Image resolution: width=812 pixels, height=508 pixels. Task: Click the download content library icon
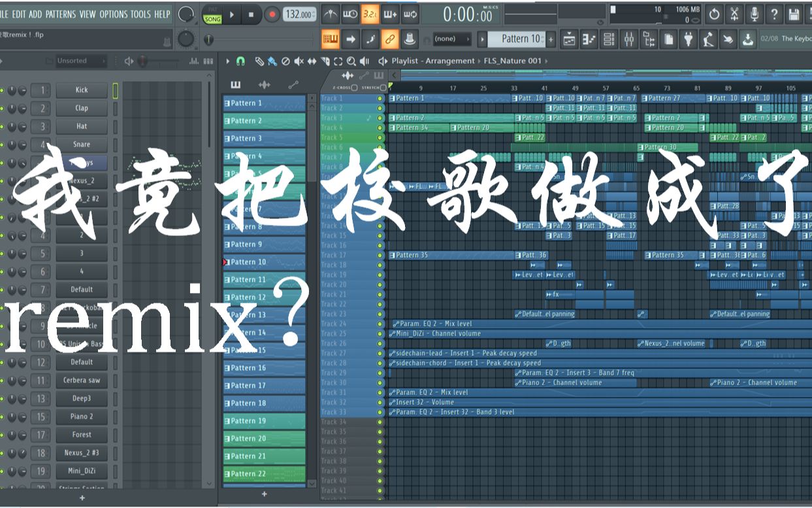coord(747,39)
